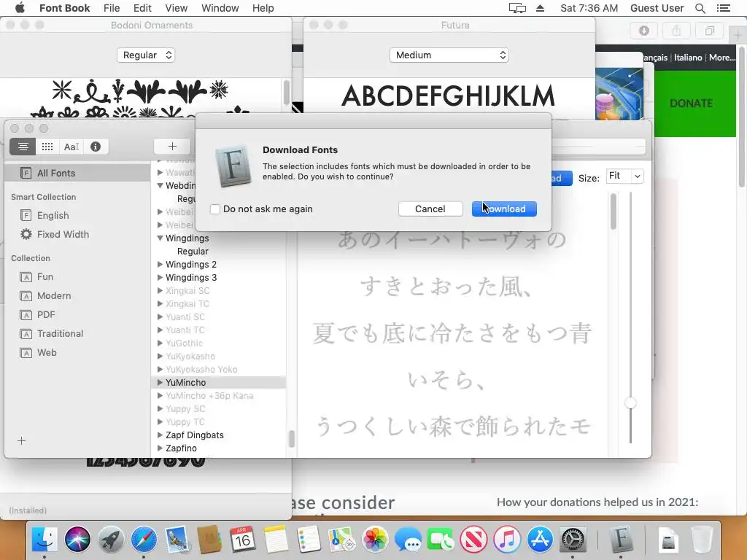The image size is (747, 560).
Task: Open the File menu
Action: pyautogui.click(x=112, y=8)
